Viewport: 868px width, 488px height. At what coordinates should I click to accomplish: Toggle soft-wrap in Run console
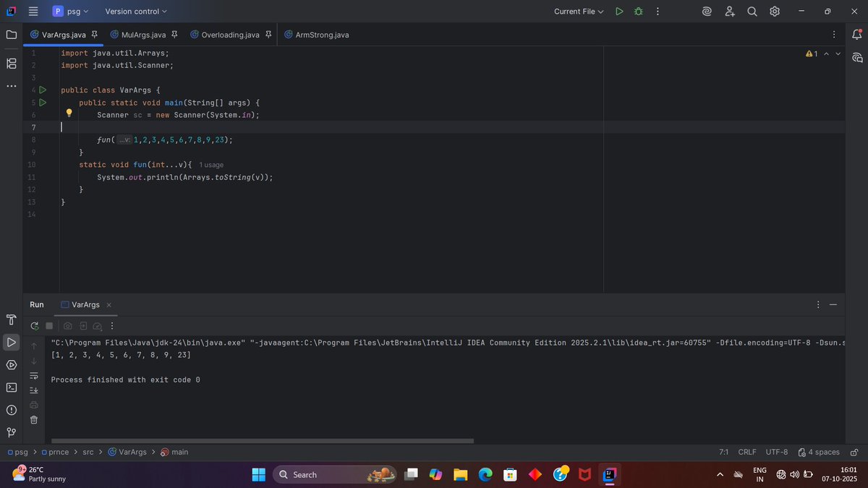[33, 375]
